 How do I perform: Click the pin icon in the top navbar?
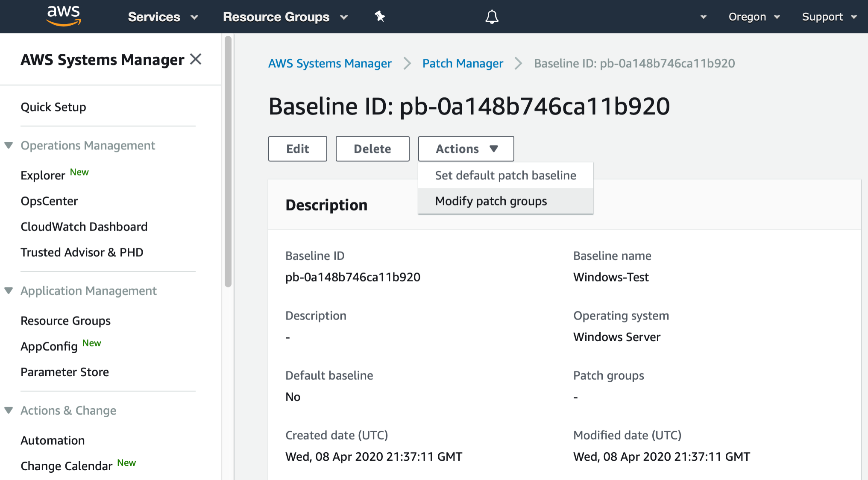379,16
